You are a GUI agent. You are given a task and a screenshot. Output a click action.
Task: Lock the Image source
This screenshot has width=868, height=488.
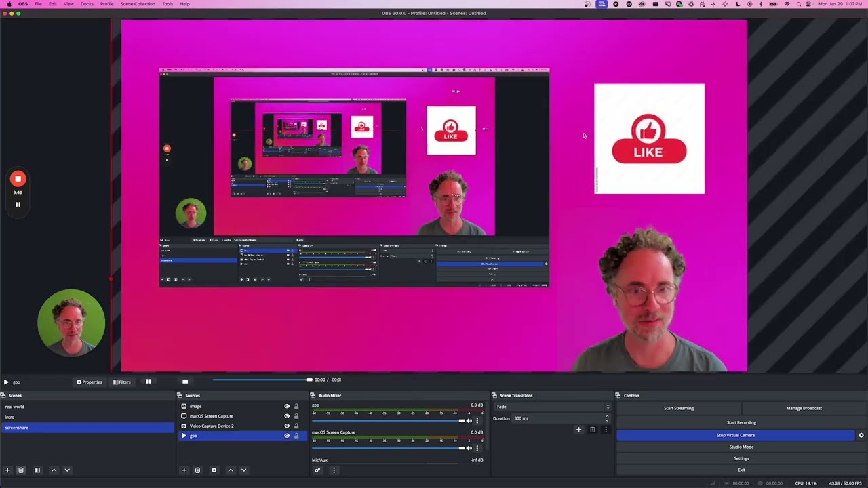296,407
